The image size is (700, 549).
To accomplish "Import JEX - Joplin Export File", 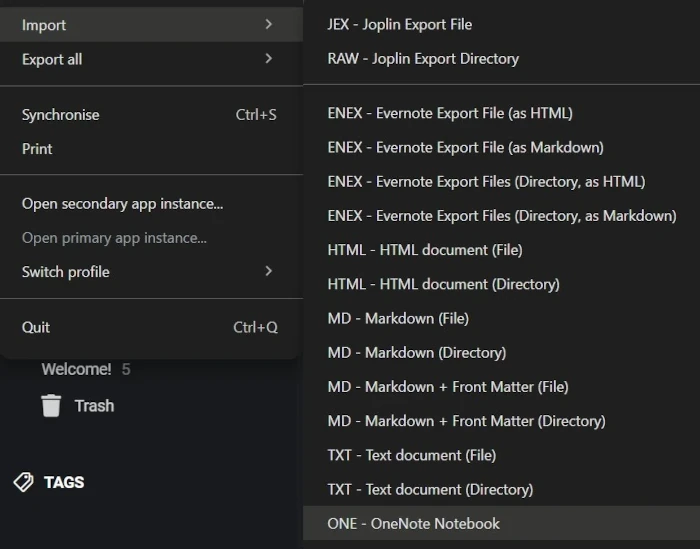I will 501,24.
